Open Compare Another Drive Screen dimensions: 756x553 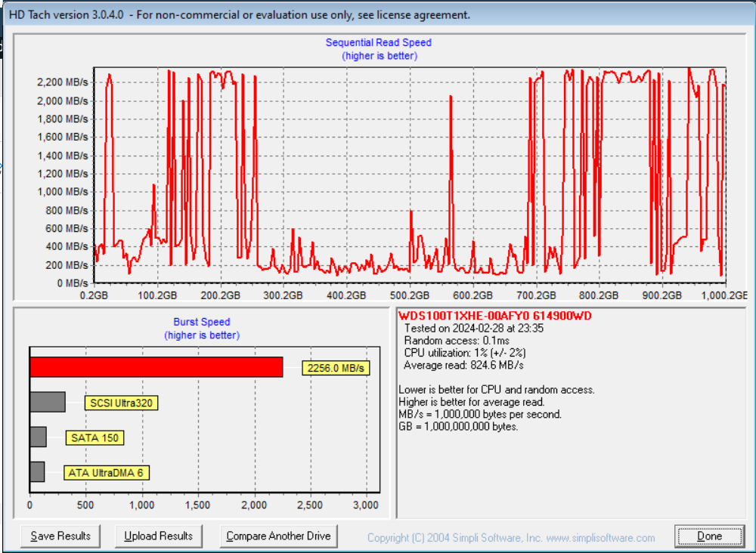278,536
